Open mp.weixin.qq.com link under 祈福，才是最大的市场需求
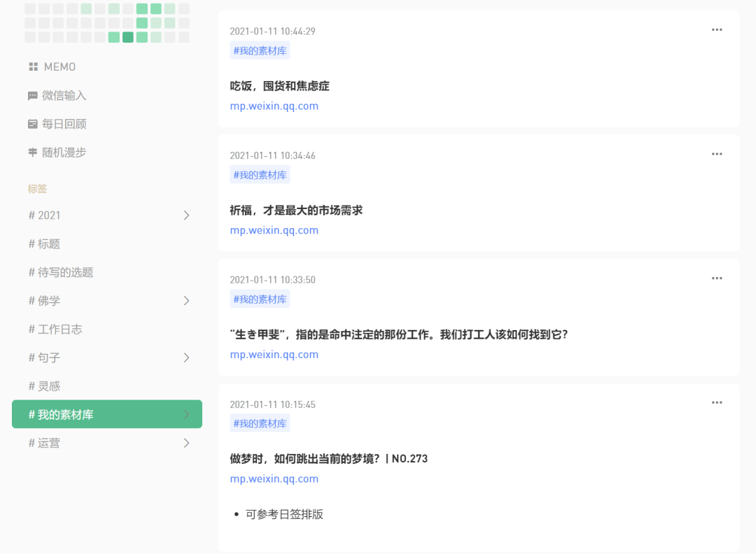This screenshot has width=756, height=554. [274, 230]
